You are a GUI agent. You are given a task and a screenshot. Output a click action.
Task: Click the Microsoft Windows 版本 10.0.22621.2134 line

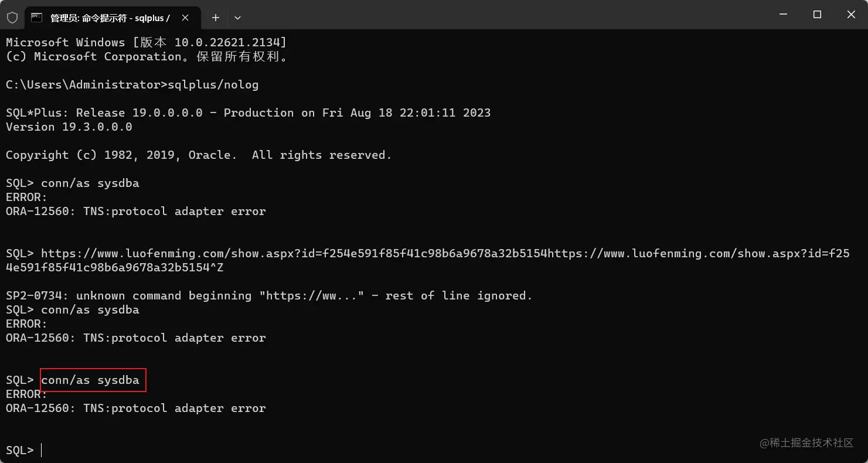(x=147, y=42)
